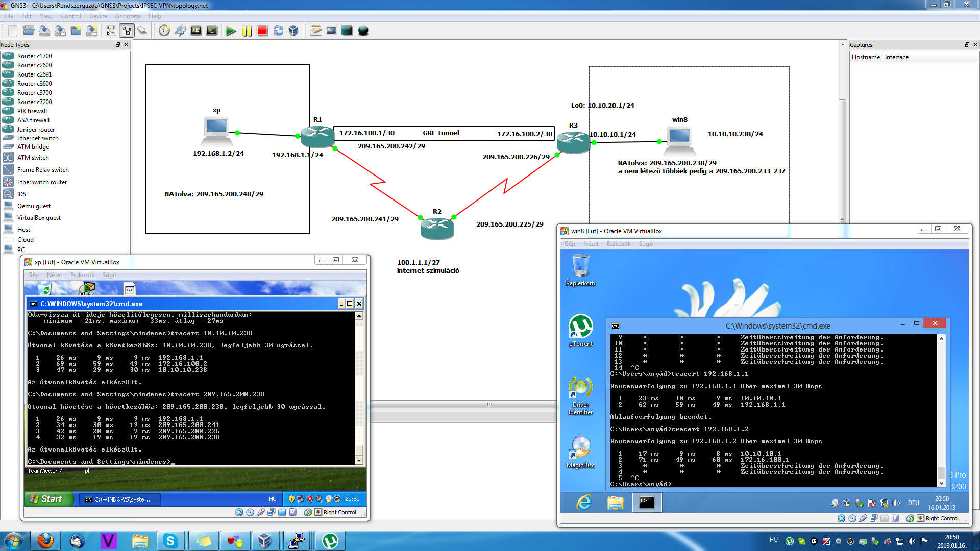Select Router c7200 node type

[34, 102]
